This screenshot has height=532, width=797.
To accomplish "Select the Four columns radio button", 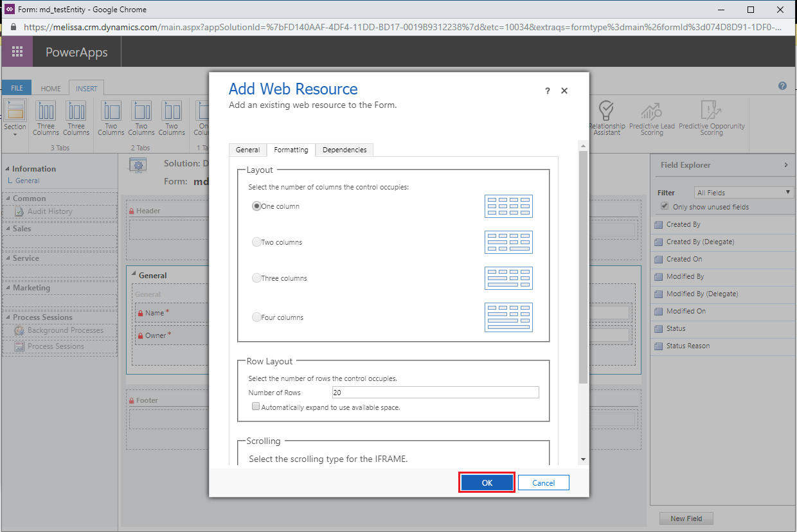I will [x=256, y=317].
